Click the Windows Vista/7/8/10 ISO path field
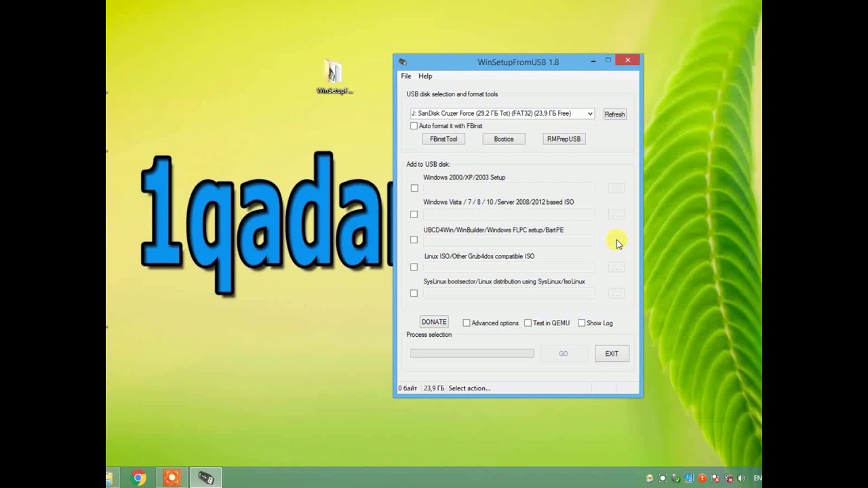Screen dimensions: 868x488 click(x=509, y=215)
